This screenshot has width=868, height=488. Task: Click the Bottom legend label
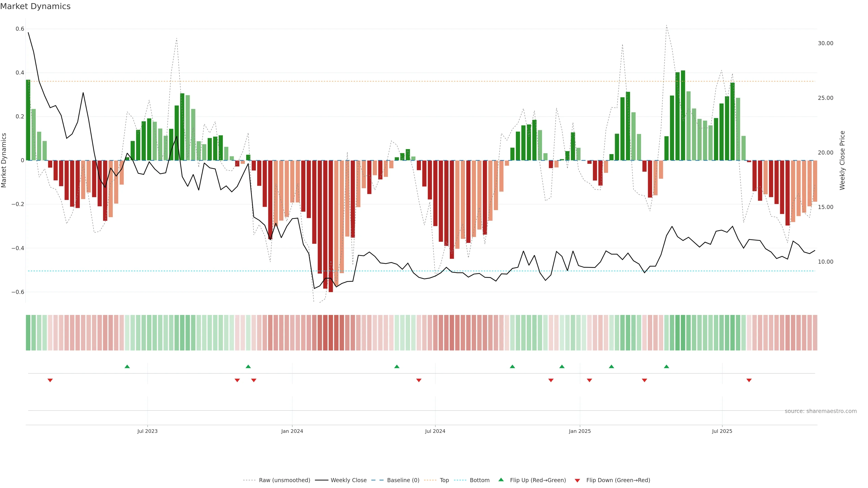(x=479, y=480)
